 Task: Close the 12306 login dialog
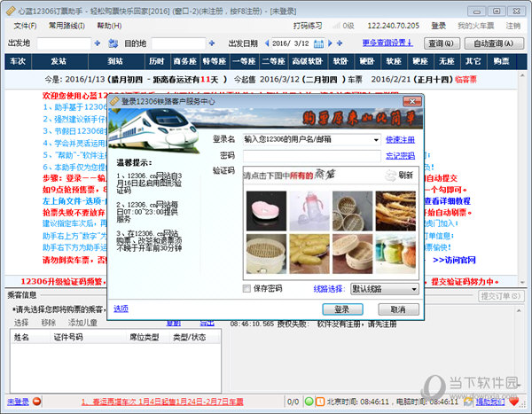pyautogui.click(x=412, y=101)
